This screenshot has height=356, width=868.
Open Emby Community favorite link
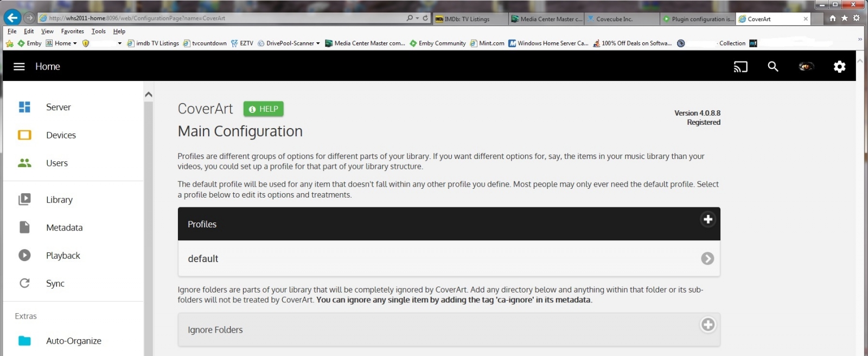pyautogui.click(x=438, y=43)
